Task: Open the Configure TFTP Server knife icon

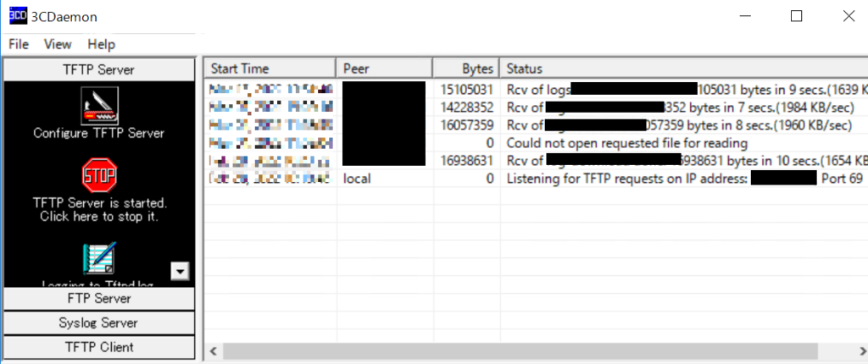Action: pyautogui.click(x=99, y=106)
